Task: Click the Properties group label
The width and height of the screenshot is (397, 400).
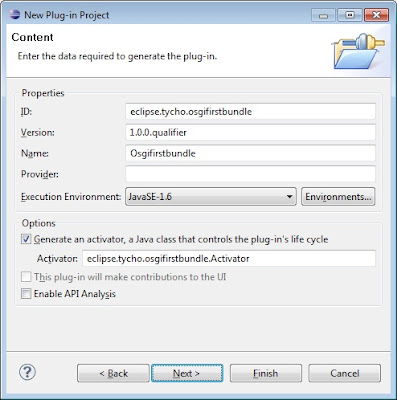Action: [x=43, y=93]
